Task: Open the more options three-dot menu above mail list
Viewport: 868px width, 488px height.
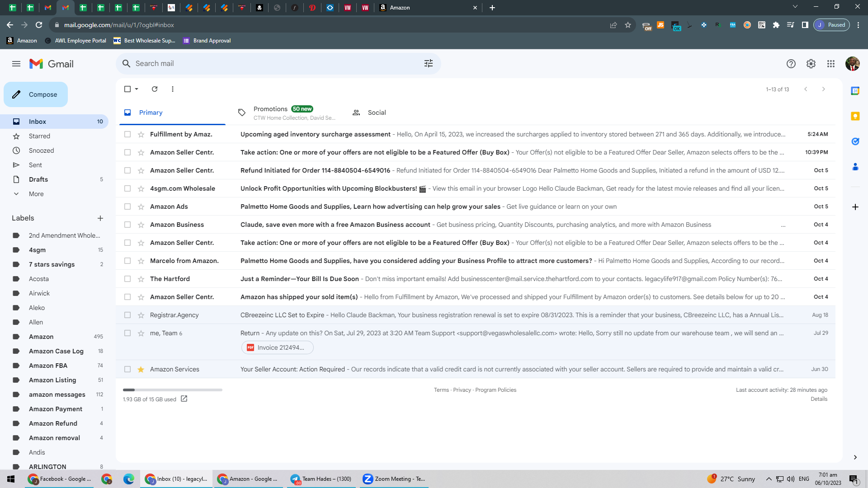Action: coord(173,89)
